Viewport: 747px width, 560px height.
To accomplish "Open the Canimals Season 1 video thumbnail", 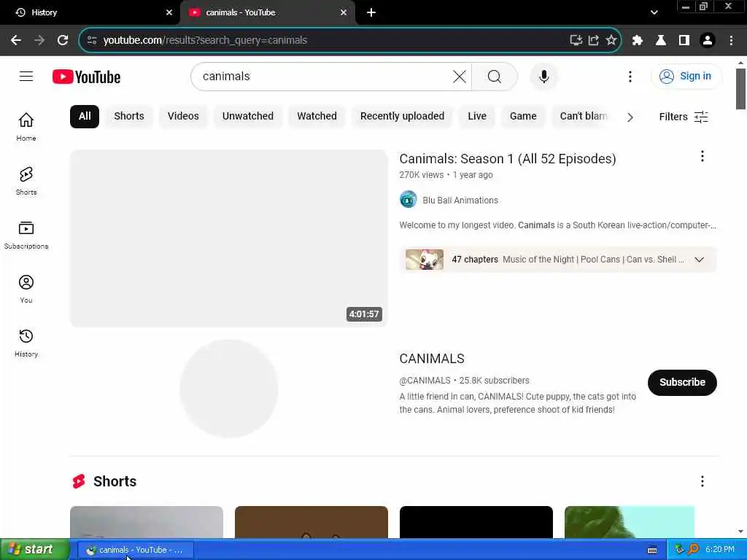I will pyautogui.click(x=228, y=238).
